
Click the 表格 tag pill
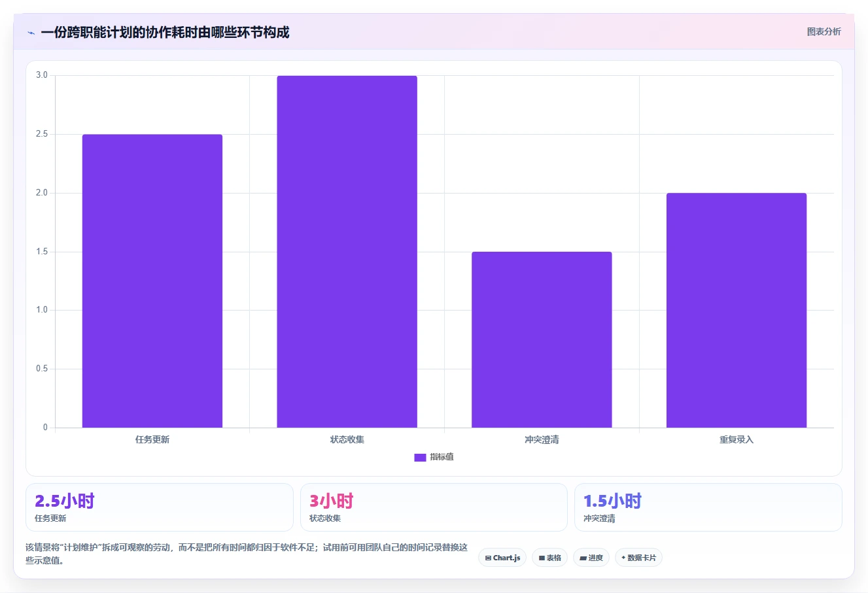549,558
